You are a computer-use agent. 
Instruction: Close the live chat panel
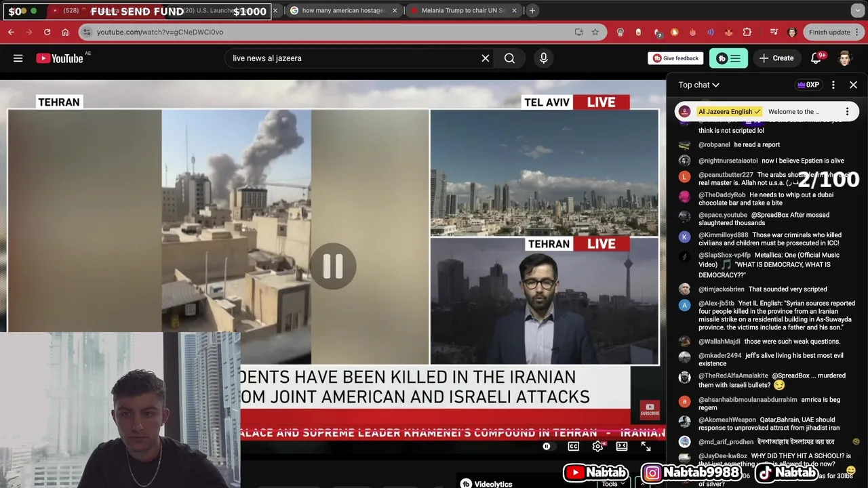853,85
